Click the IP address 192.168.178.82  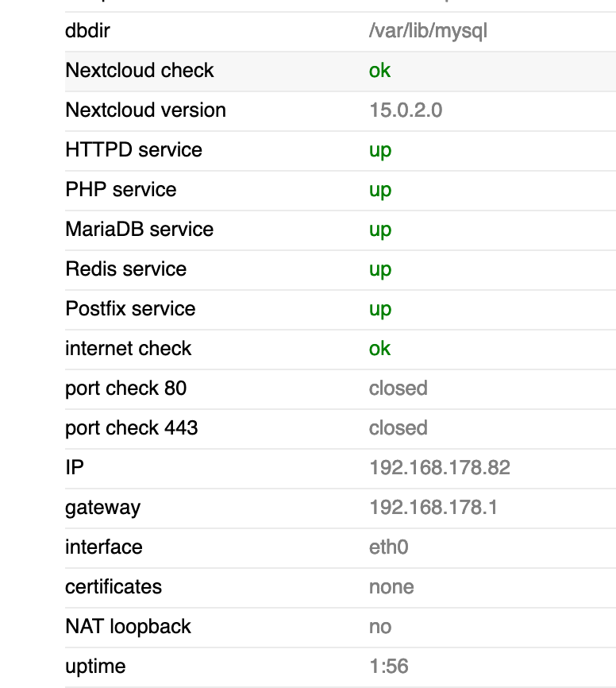pyautogui.click(x=439, y=468)
